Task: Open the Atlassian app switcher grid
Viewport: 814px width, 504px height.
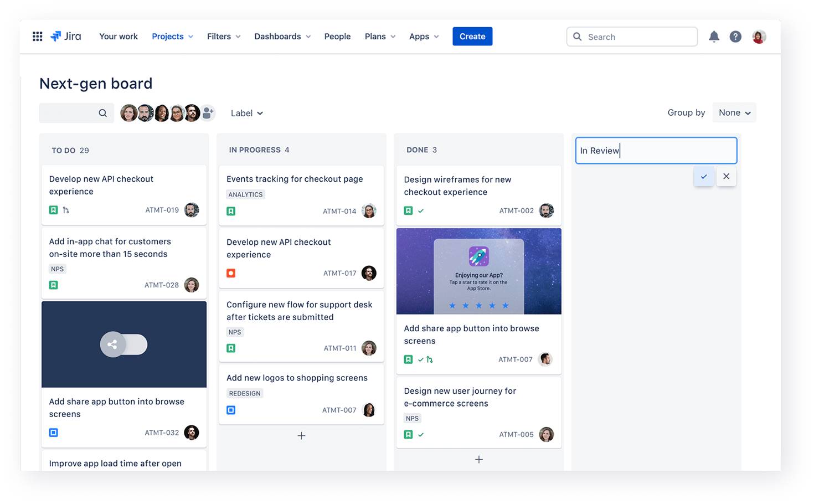Action: click(x=37, y=36)
